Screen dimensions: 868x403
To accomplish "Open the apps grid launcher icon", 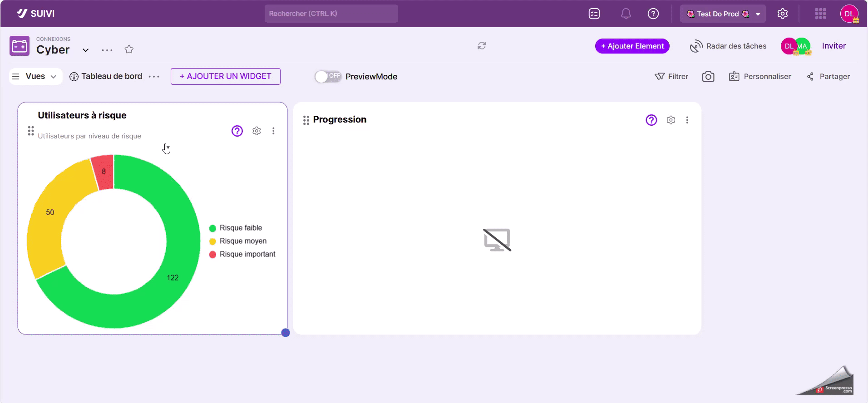I will pos(820,14).
